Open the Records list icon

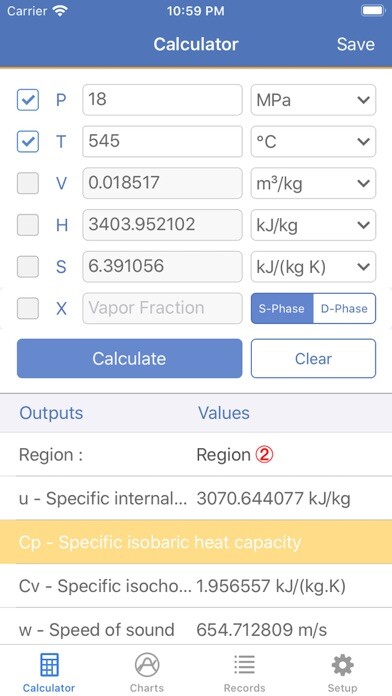pos(244,665)
